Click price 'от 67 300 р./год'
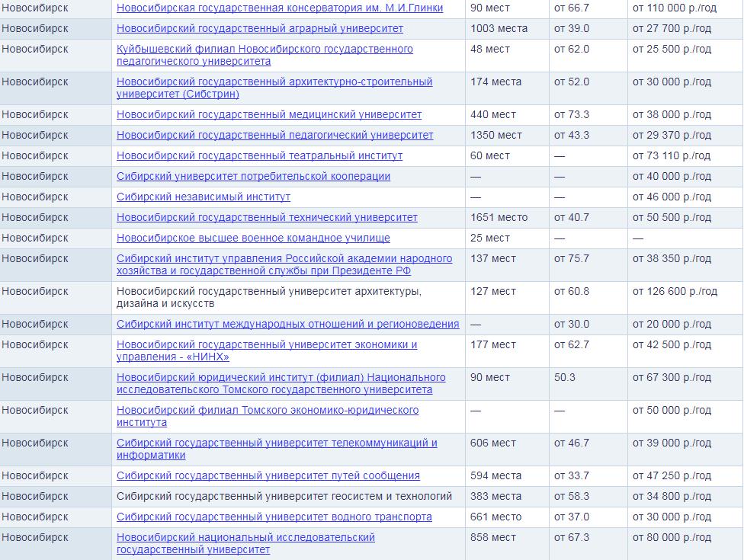The image size is (744, 560). 672,377
